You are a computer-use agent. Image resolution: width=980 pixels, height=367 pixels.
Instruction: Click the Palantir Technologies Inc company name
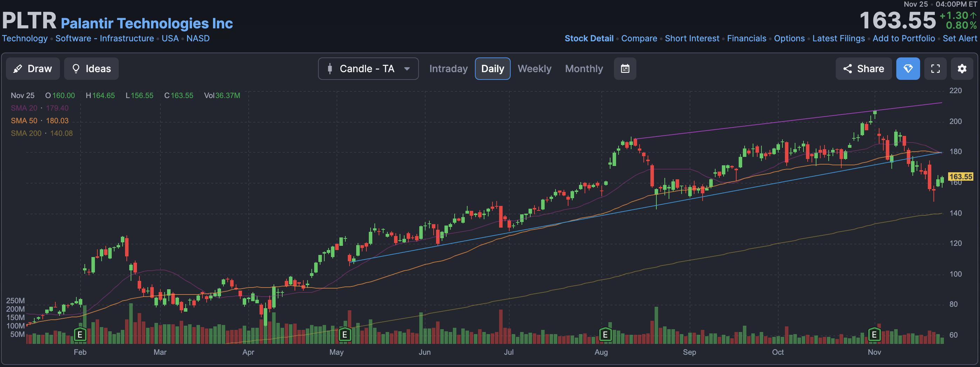click(x=146, y=23)
